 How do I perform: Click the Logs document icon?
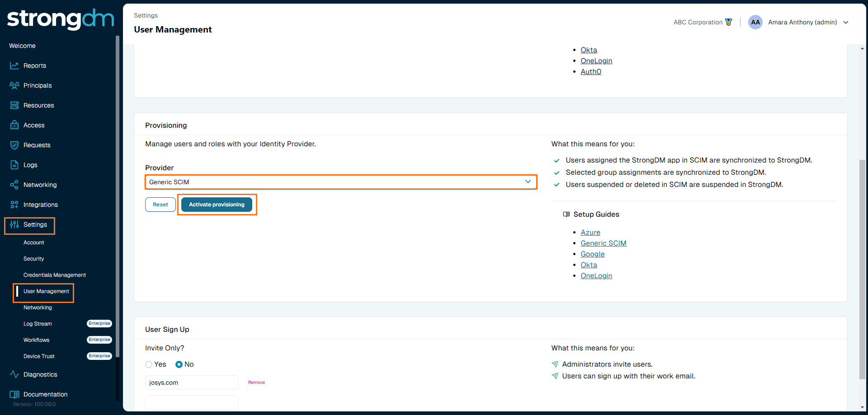[14, 165]
